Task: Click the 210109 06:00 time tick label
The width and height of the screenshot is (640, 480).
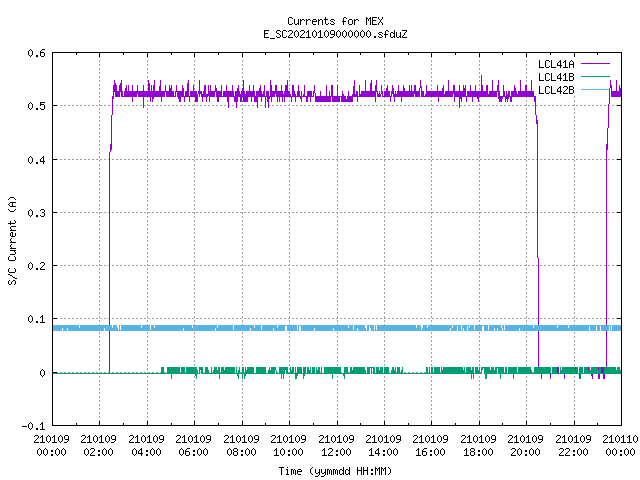Action: point(193,446)
